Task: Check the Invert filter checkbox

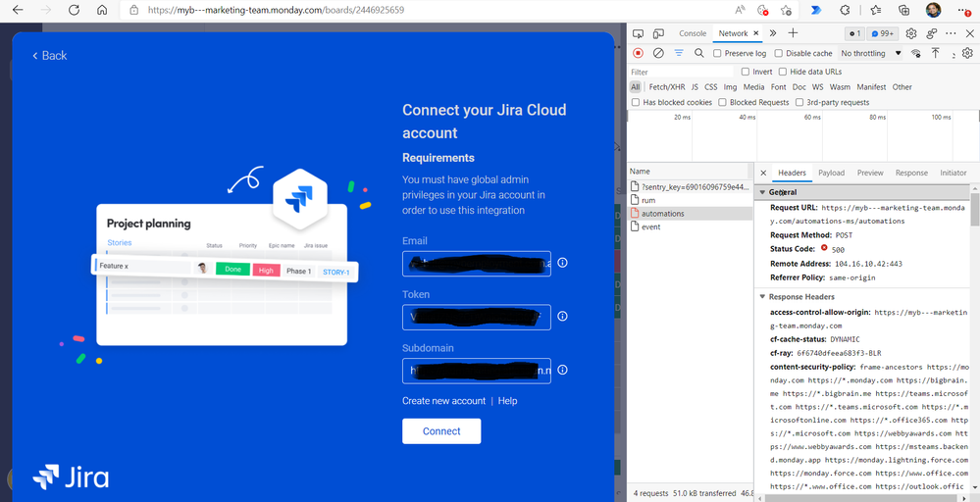Action: click(x=745, y=72)
